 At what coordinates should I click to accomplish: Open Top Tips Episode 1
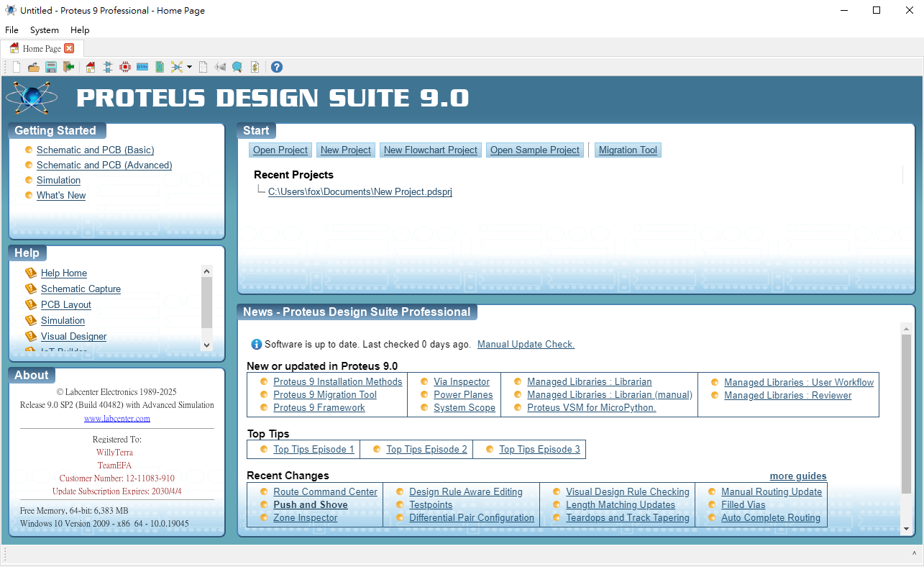tap(314, 449)
